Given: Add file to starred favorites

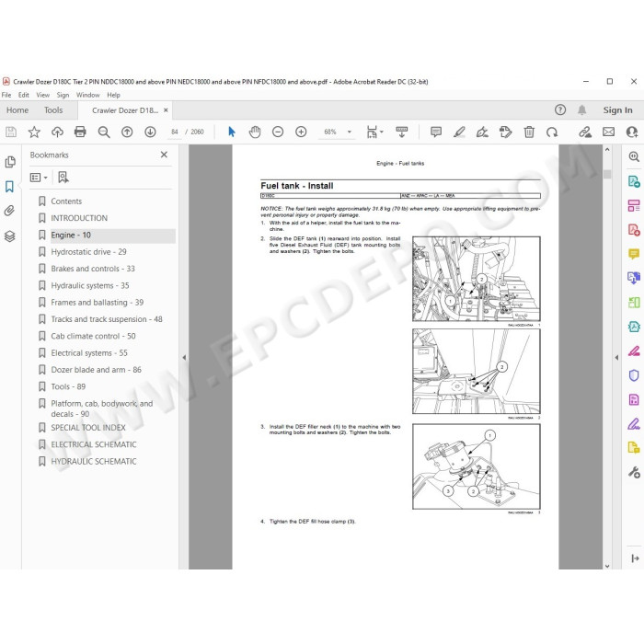Looking at the screenshot, I should (34, 132).
